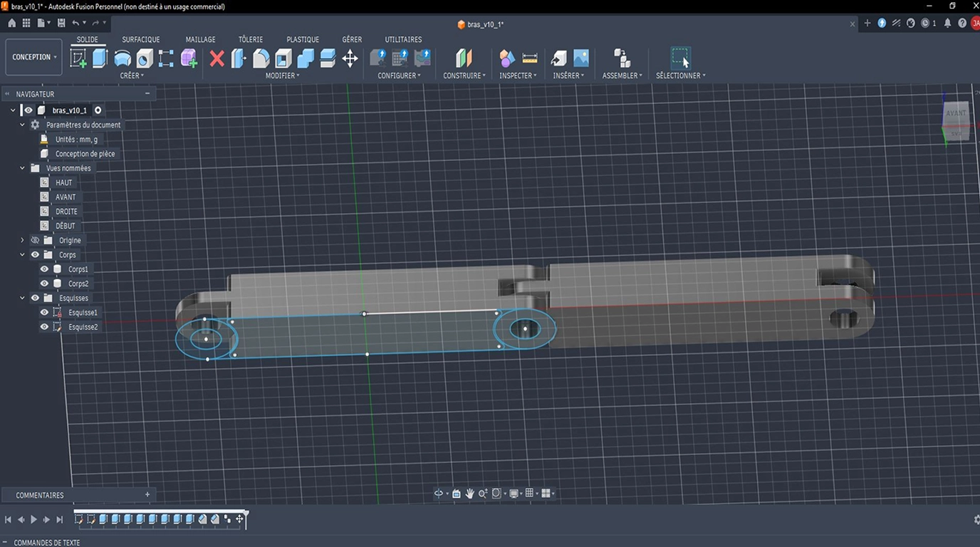The width and height of the screenshot is (980, 547).
Task: Select the Revolve tool icon
Action: (123, 58)
